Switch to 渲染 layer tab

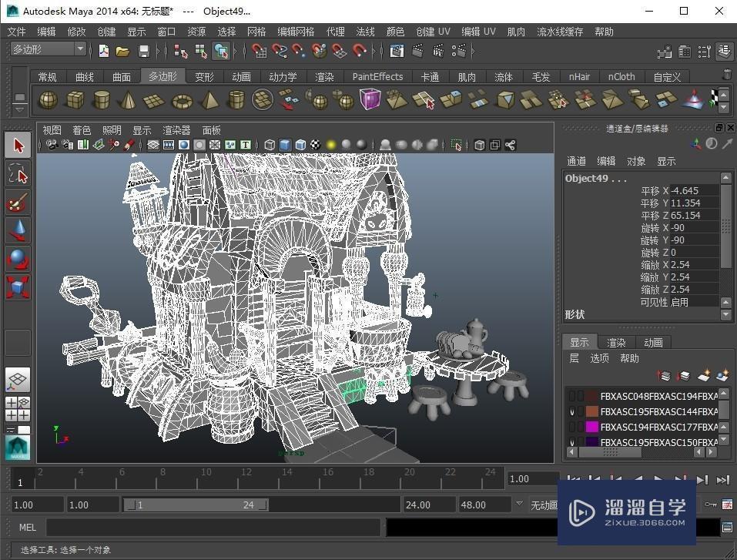point(616,342)
